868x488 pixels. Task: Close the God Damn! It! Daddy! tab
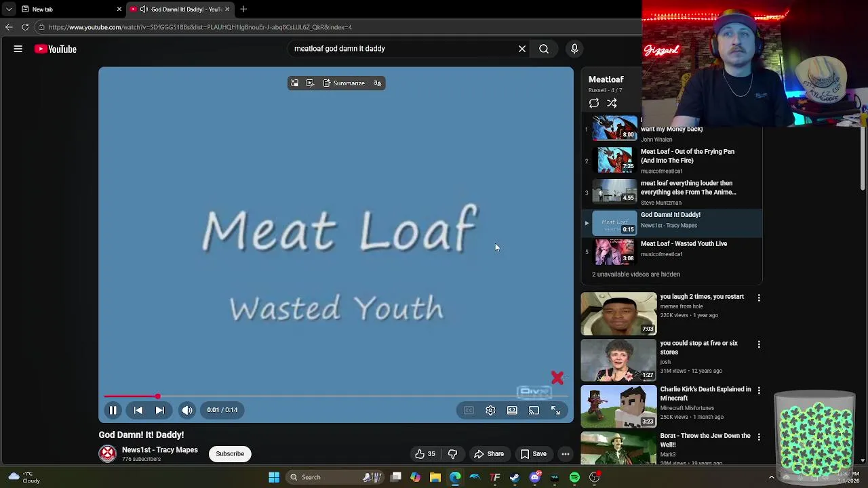pos(227,9)
